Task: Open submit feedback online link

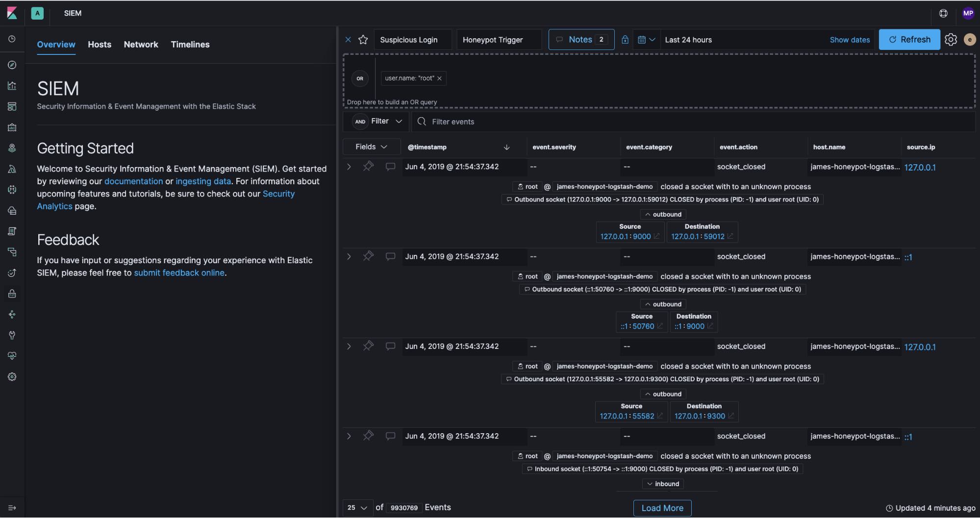Action: click(x=179, y=273)
